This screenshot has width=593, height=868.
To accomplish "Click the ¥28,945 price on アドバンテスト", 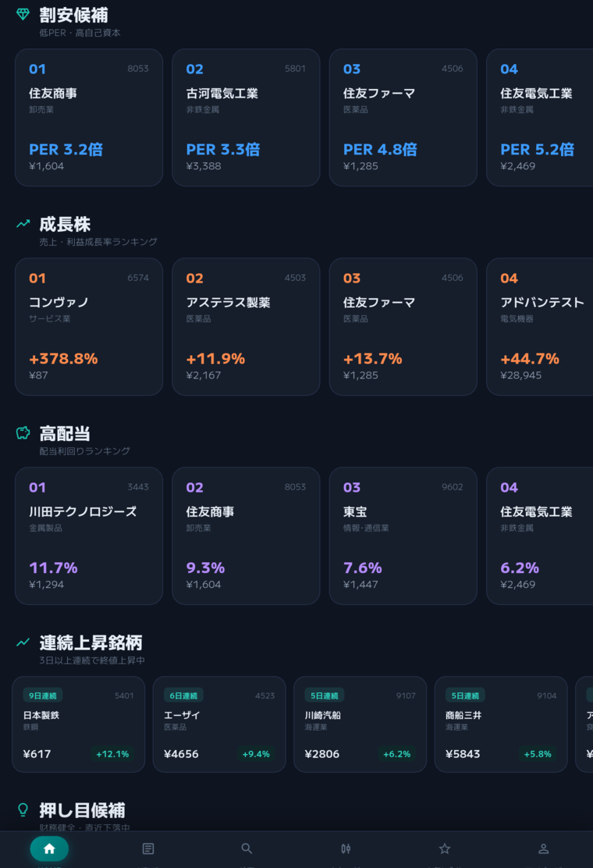I will (520, 375).
